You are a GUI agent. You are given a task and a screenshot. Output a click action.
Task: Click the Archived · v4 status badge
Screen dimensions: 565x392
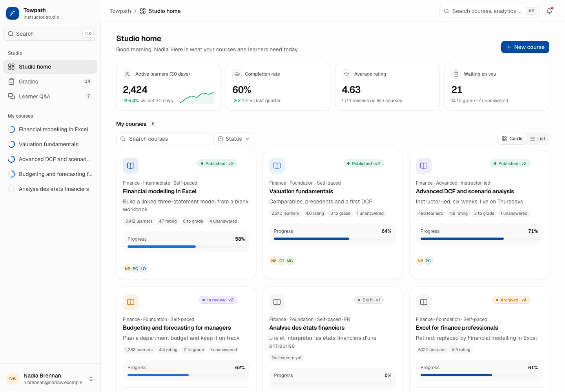pyautogui.click(x=511, y=300)
